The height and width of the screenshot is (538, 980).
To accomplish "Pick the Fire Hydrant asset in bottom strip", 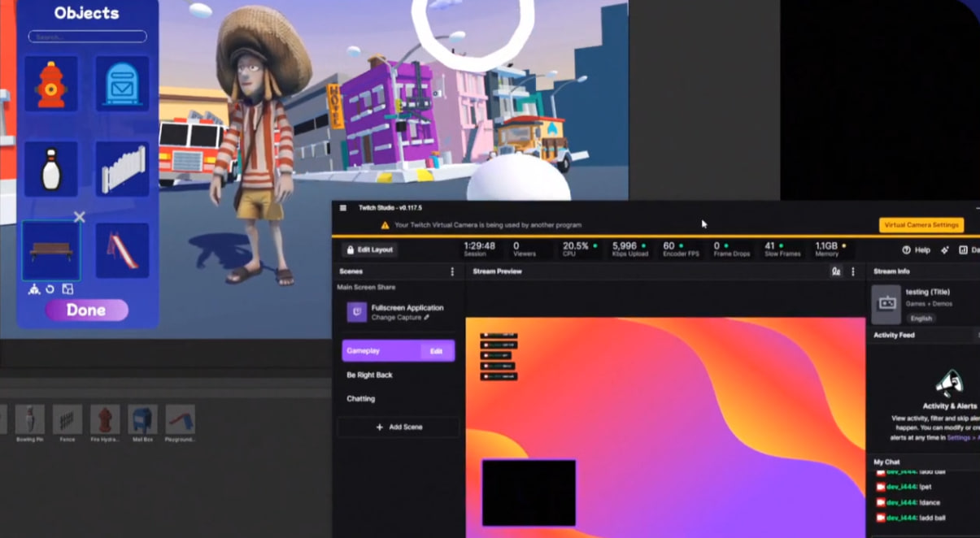I will coord(105,423).
